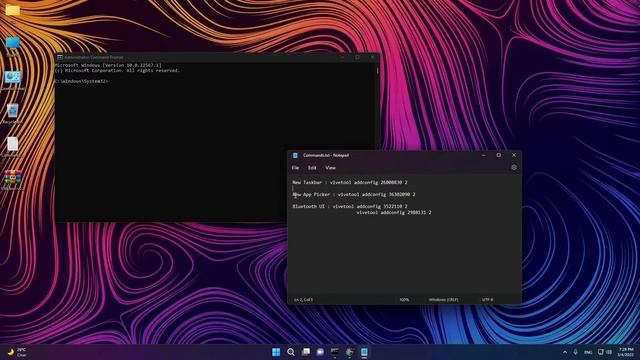Expand the system tray hidden icons chevron
Viewport: 640px width, 360px height.
(x=565, y=352)
